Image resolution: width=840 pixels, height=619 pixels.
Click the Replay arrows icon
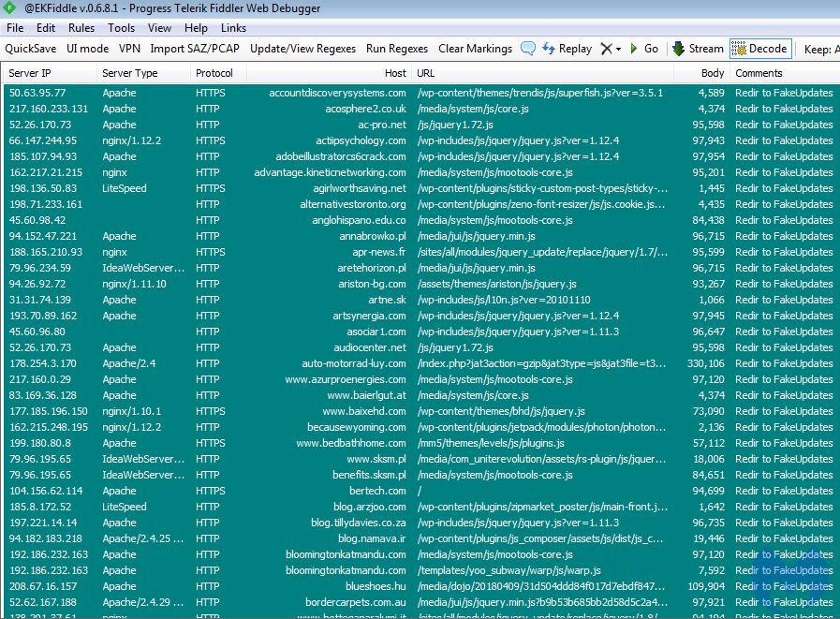(549, 49)
